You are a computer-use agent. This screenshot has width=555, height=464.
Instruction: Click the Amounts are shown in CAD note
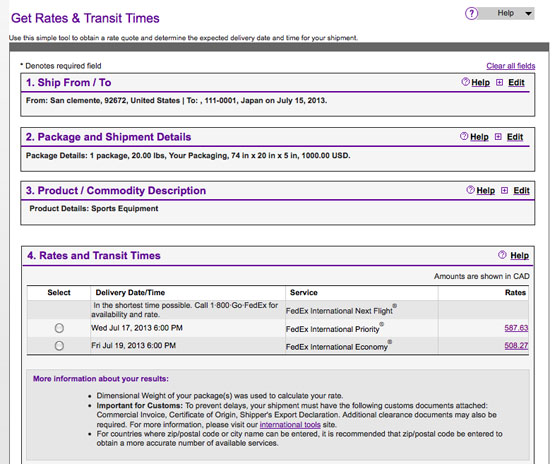click(x=482, y=276)
